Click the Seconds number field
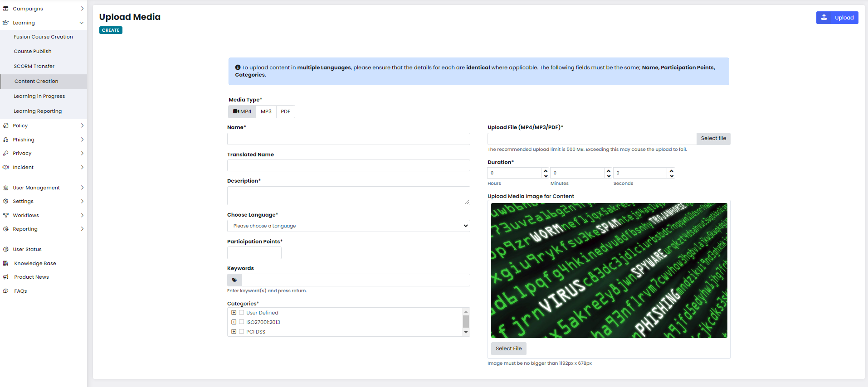The height and width of the screenshot is (387, 868). (641, 173)
